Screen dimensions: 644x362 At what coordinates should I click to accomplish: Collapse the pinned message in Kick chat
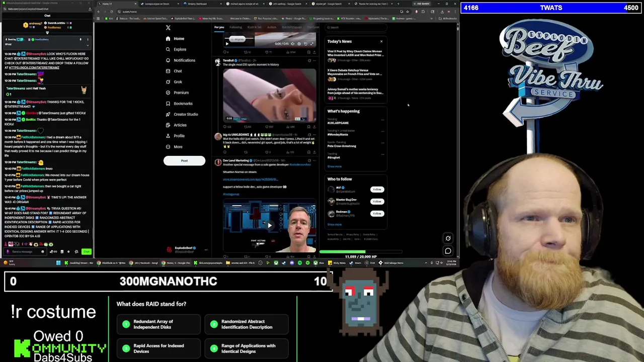click(88, 45)
